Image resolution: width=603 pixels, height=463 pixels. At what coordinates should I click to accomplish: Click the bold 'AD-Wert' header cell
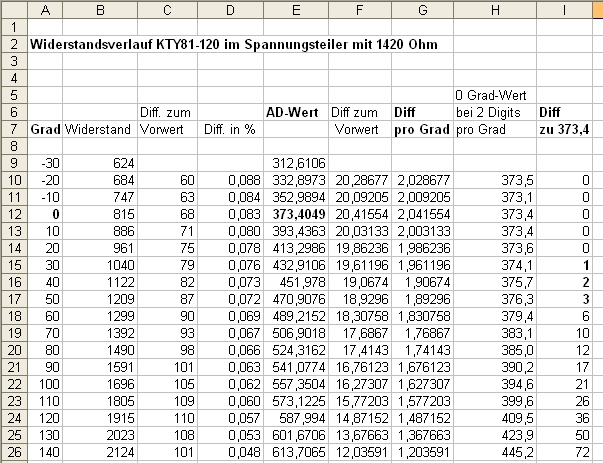[297, 112]
